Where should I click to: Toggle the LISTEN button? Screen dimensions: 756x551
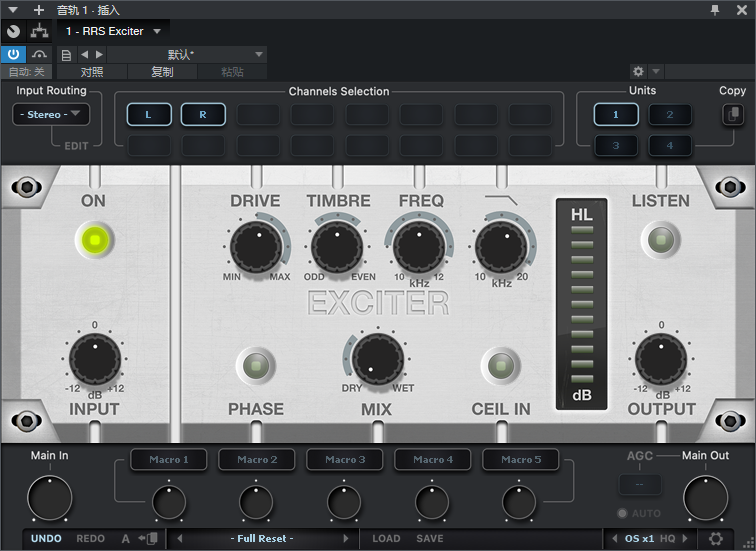coord(661,240)
